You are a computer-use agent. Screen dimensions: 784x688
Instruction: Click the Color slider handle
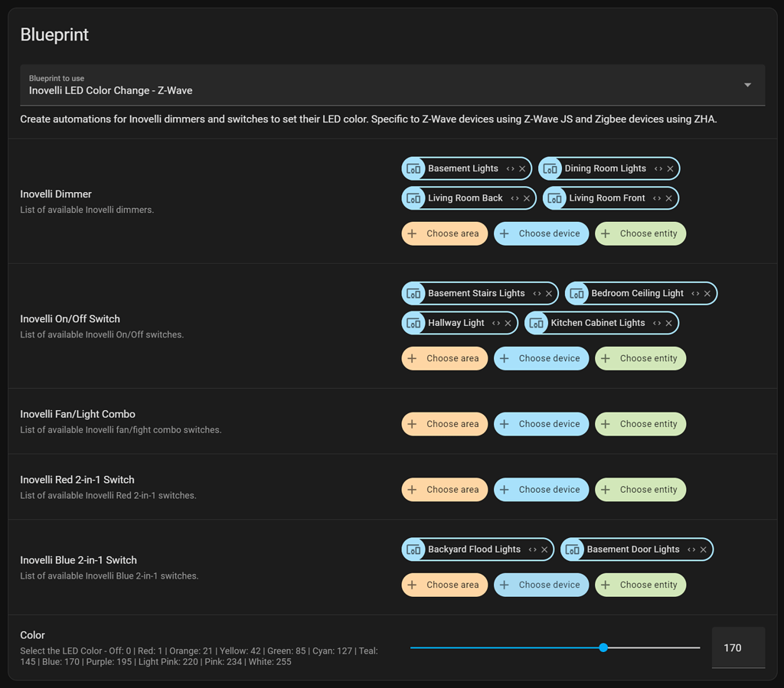[x=603, y=648]
